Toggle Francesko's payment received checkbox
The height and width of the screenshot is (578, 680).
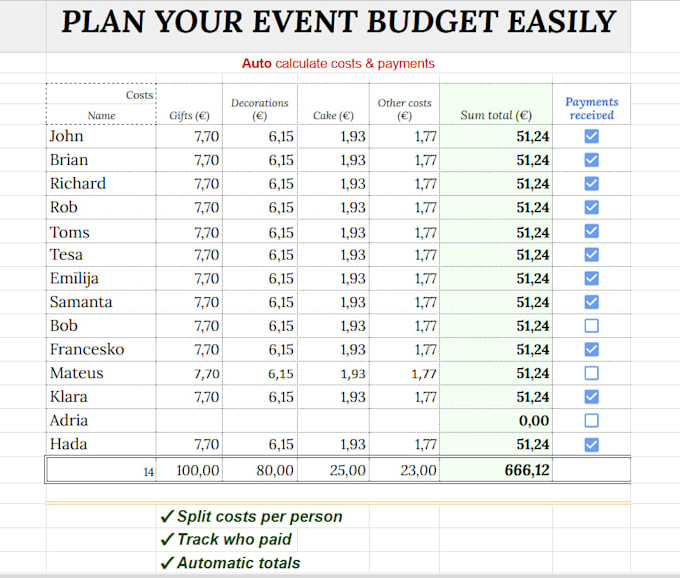pyautogui.click(x=592, y=349)
